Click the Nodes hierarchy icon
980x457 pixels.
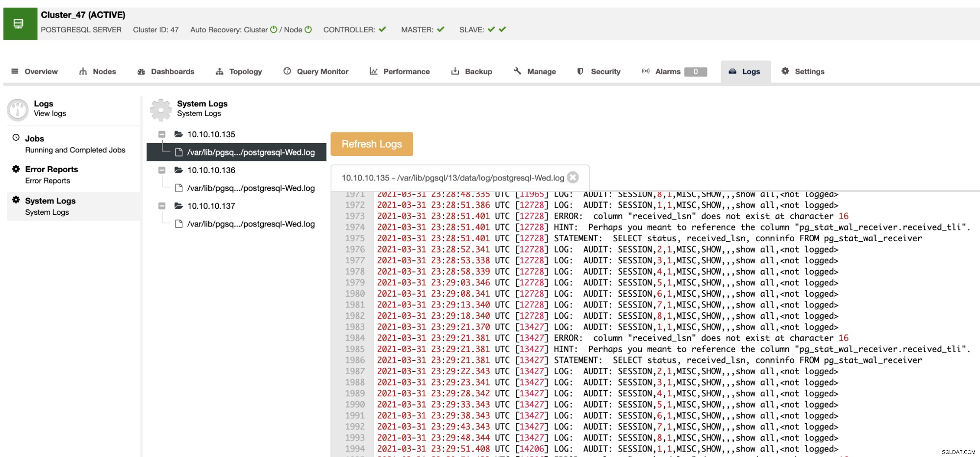tap(83, 71)
